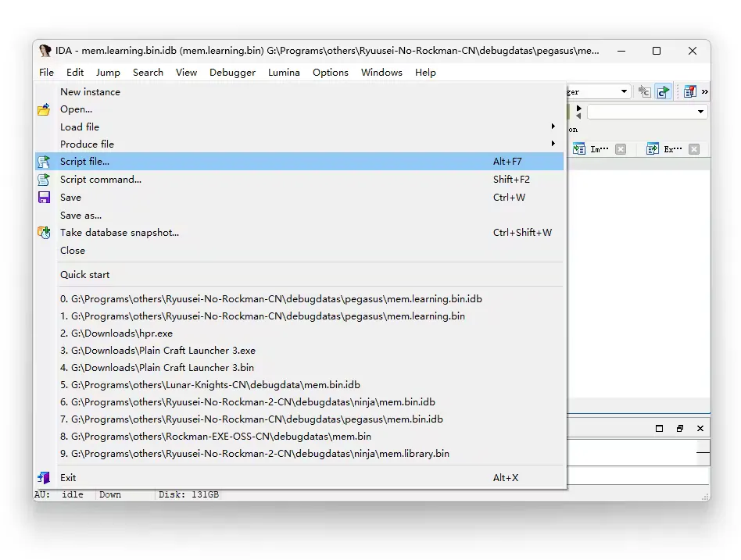Click the Script command icon
This screenshot has width=741, height=560.
point(44,180)
